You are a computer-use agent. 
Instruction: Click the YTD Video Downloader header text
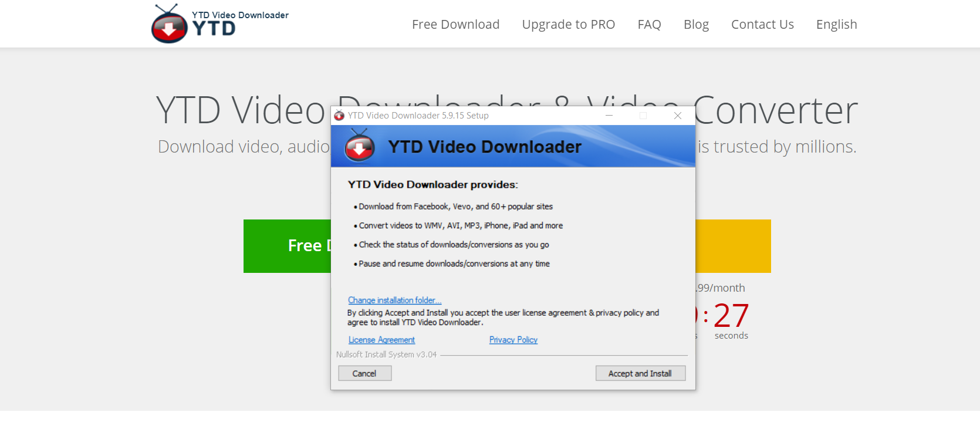click(x=240, y=15)
